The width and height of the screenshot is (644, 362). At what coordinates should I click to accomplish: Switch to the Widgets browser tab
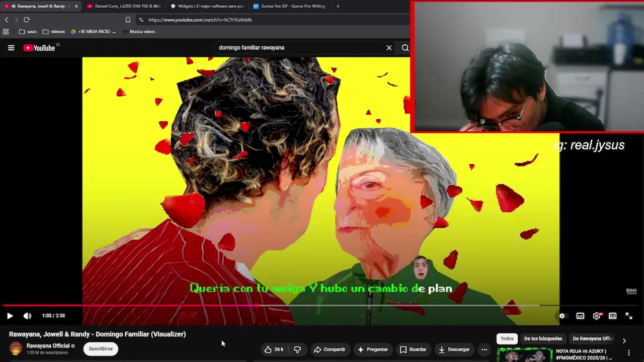207,6
